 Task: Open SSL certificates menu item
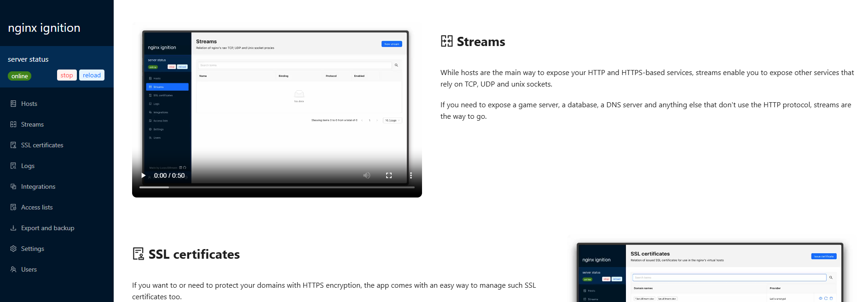pos(57,145)
